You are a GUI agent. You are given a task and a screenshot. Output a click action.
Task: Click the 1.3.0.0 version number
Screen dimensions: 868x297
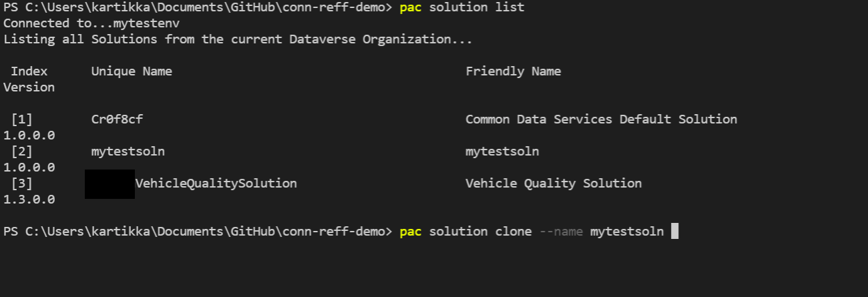[x=29, y=200]
